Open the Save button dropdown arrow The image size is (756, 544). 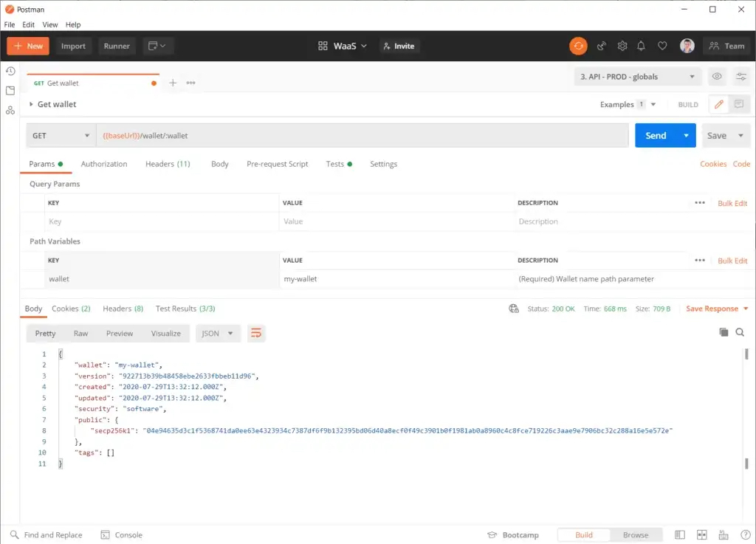point(740,135)
